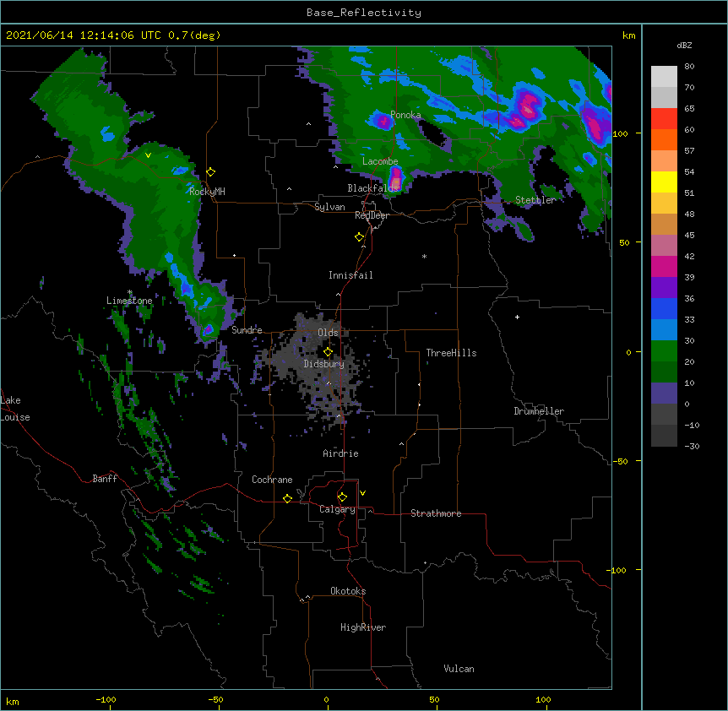
Task: Click the Sundre label
Action: click(247, 330)
